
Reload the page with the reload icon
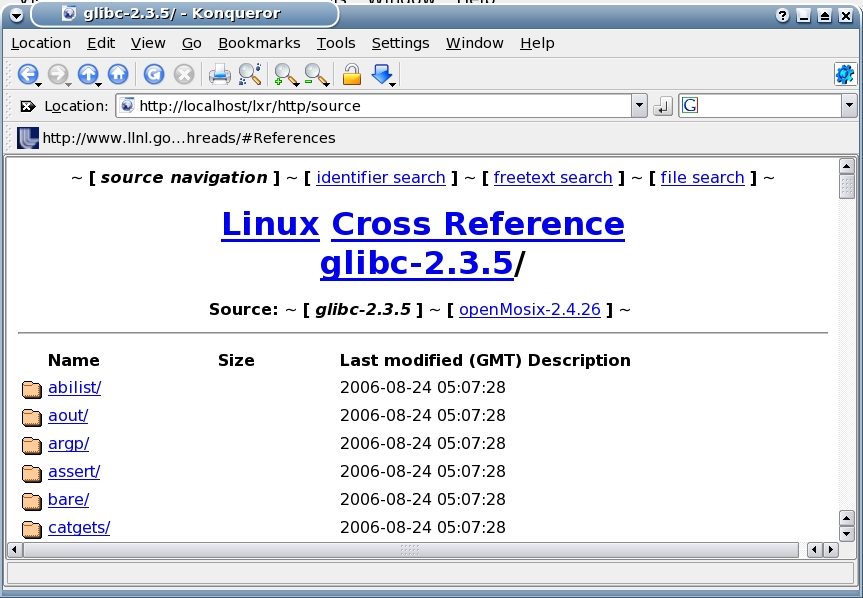(x=153, y=74)
